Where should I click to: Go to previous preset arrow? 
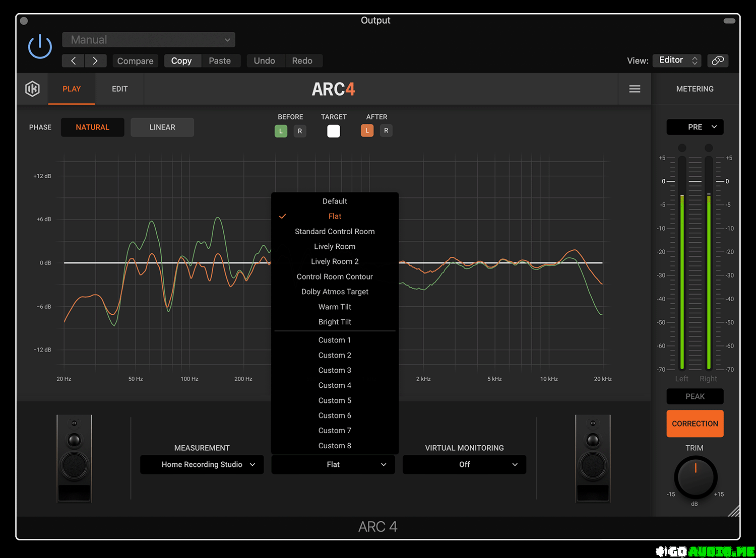coord(74,61)
